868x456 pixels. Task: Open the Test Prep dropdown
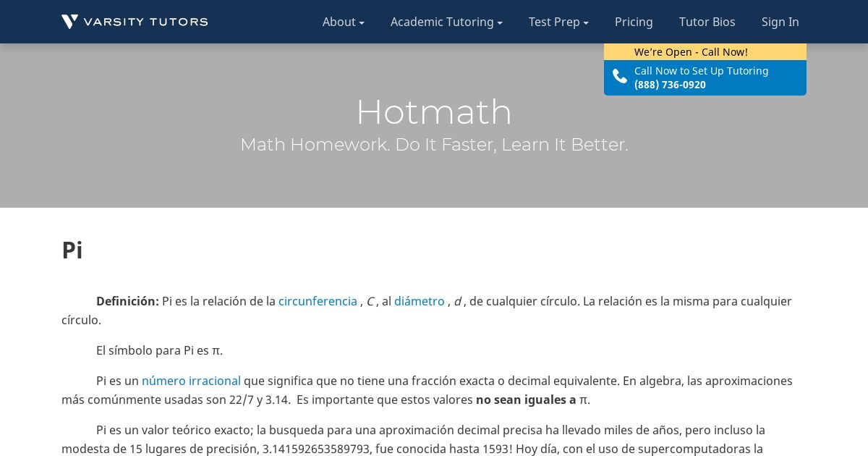[x=558, y=22]
